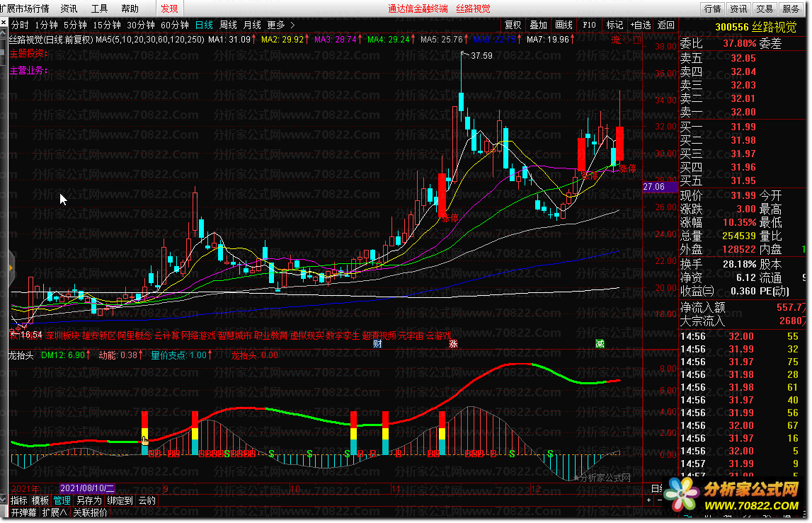The height and width of the screenshot is (523, 812).
Task: Click the 开弹幕 button
Action: click(x=24, y=512)
